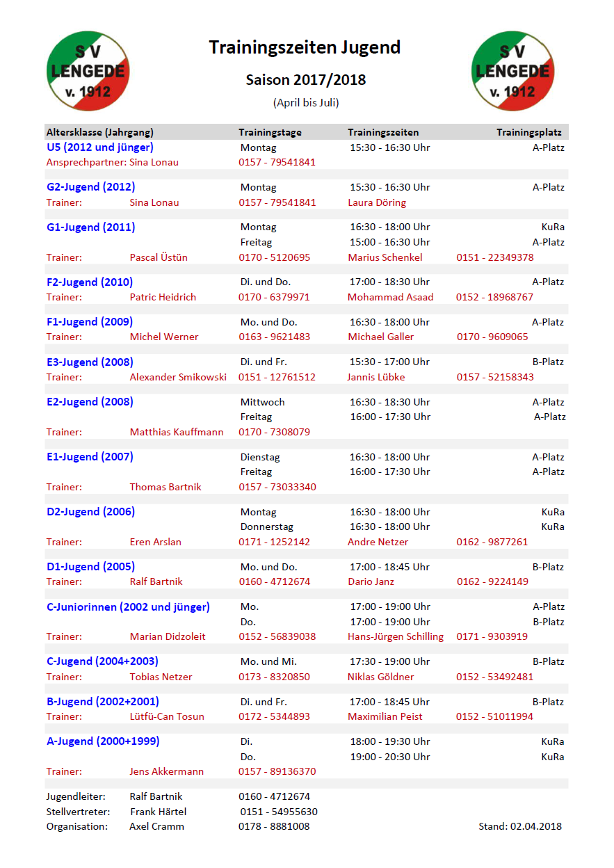
Task: Click the left SV Lengede logo
Action: (x=88, y=71)
